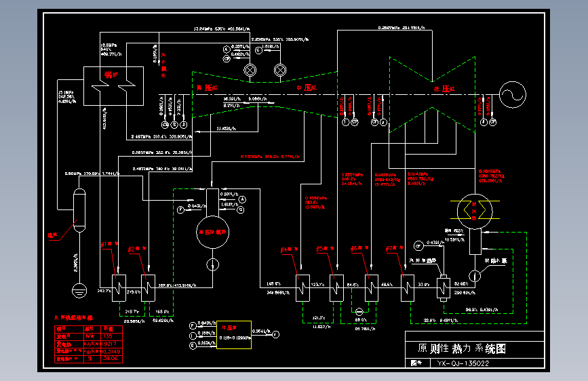Image resolution: width=588 pixels, height=381 pixels.
Task: Click the left crossed-circle valve above HP cylinder
Action: 250,70
